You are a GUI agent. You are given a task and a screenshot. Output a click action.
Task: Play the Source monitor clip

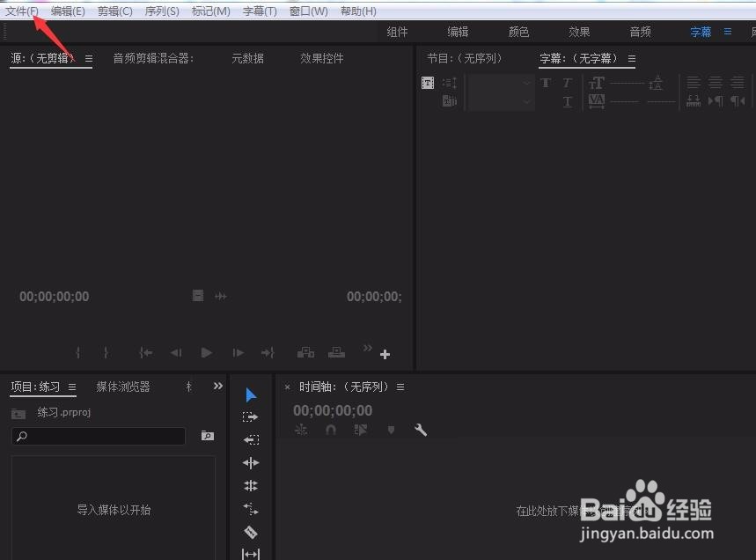click(x=206, y=352)
